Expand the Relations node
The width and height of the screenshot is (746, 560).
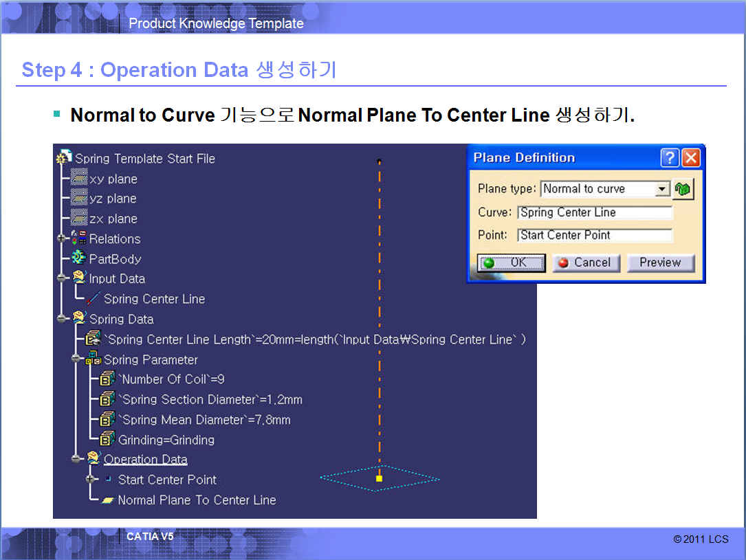click(x=63, y=239)
